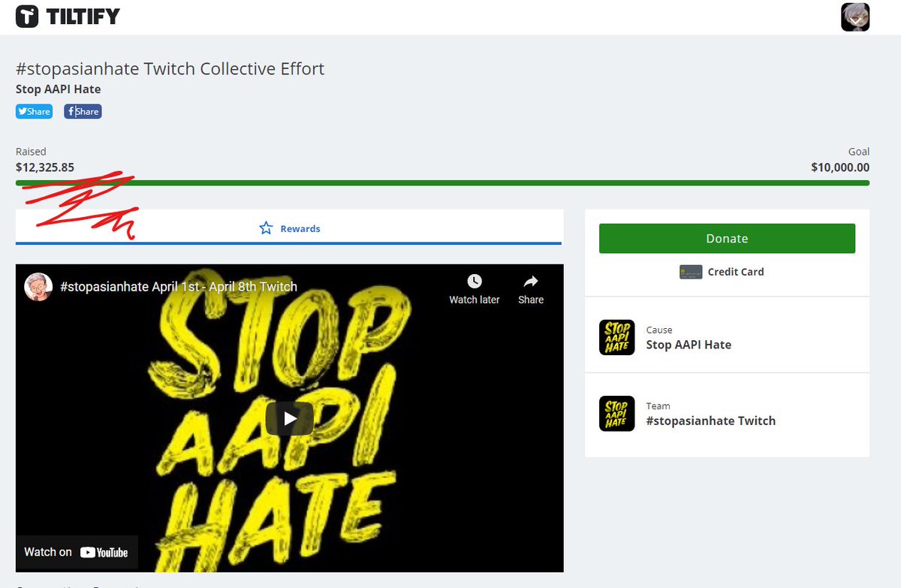
Task: Add the video to Watch later
Action: 475,289
